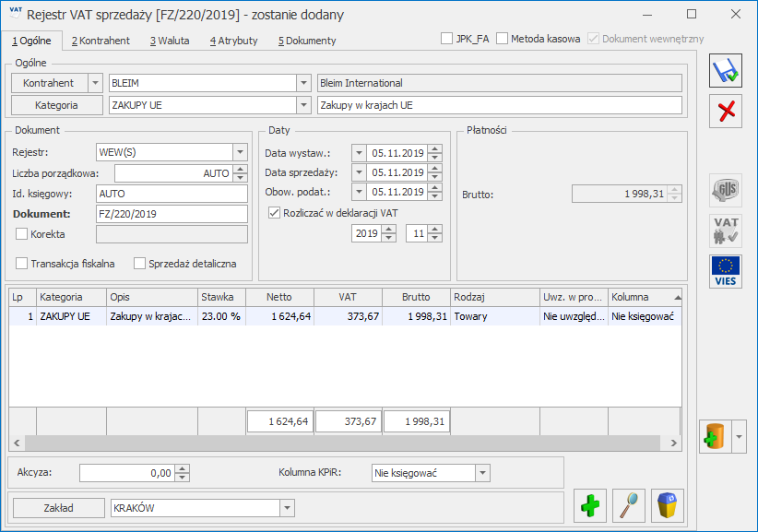This screenshot has height=532, width=758.
Task: Tick the Sprzedaż detaliczna checkbox
Action: click(139, 264)
